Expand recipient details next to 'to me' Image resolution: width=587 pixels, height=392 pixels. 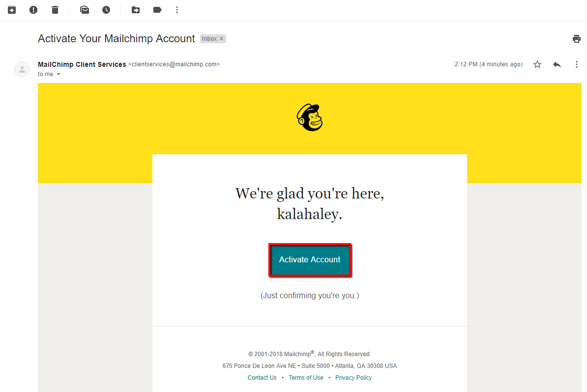point(59,74)
